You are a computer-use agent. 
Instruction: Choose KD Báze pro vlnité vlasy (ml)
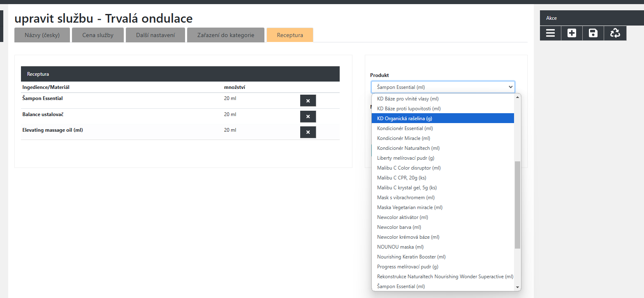coord(443,99)
